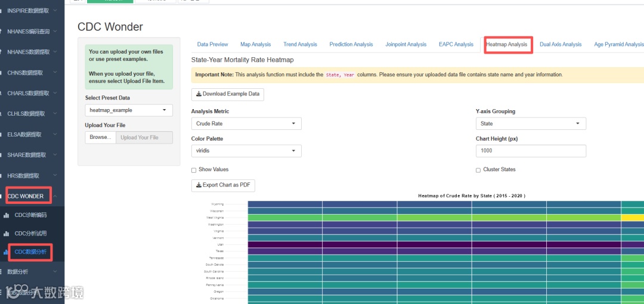Open the Trend Analysis tab

coord(300,44)
